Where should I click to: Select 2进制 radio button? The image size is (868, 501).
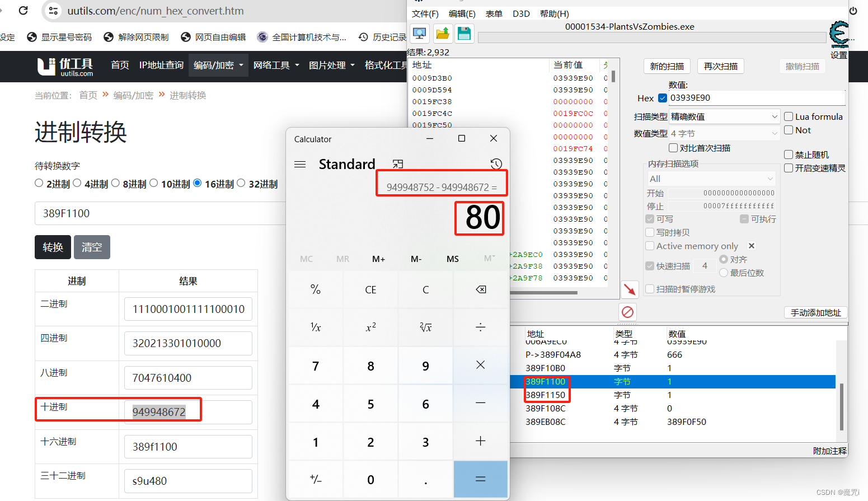[x=39, y=183]
